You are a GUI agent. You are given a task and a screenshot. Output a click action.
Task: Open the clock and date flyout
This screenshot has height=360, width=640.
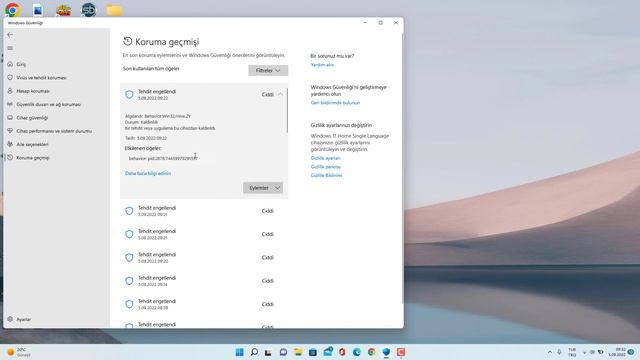(617, 352)
